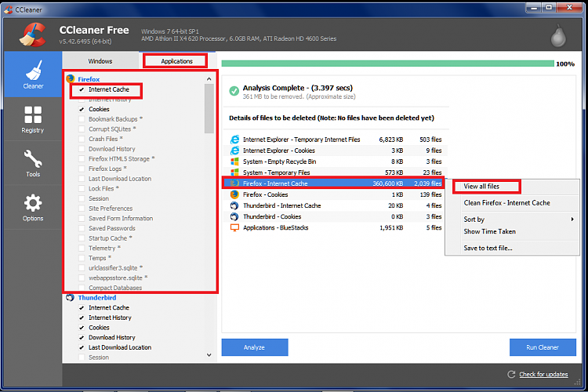Image resolution: width=588 pixels, height=392 pixels.
Task: Click the application list scroll down arrow
Action: coord(209,355)
